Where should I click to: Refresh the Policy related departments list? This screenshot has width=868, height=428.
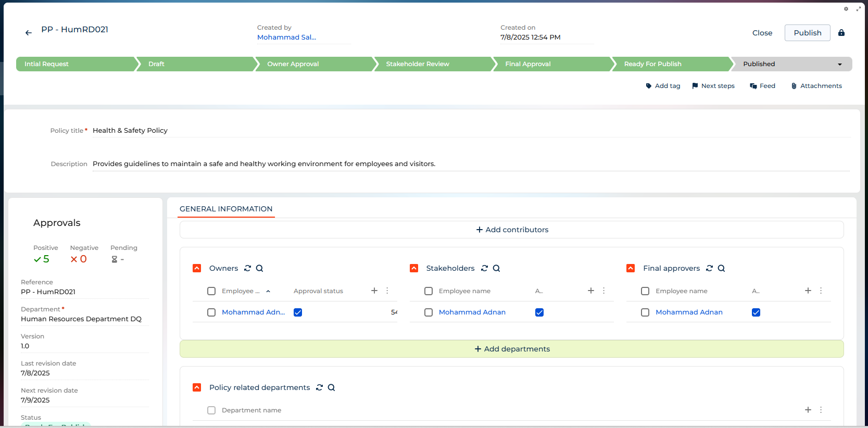[x=320, y=387]
